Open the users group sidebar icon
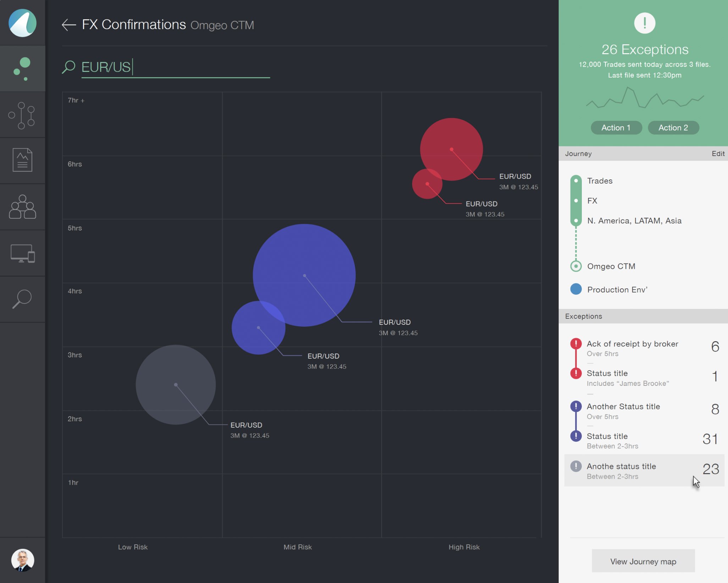Screen dimensions: 728x583 22,207
